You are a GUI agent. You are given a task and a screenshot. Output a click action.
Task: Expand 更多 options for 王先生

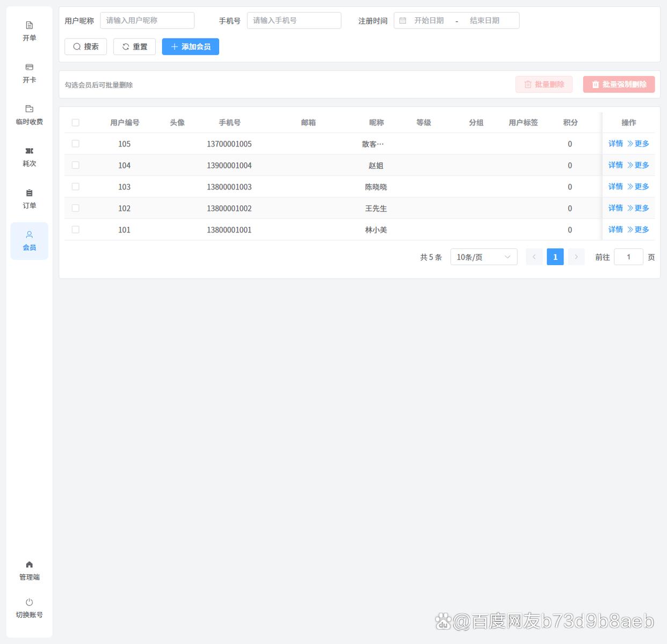(638, 208)
